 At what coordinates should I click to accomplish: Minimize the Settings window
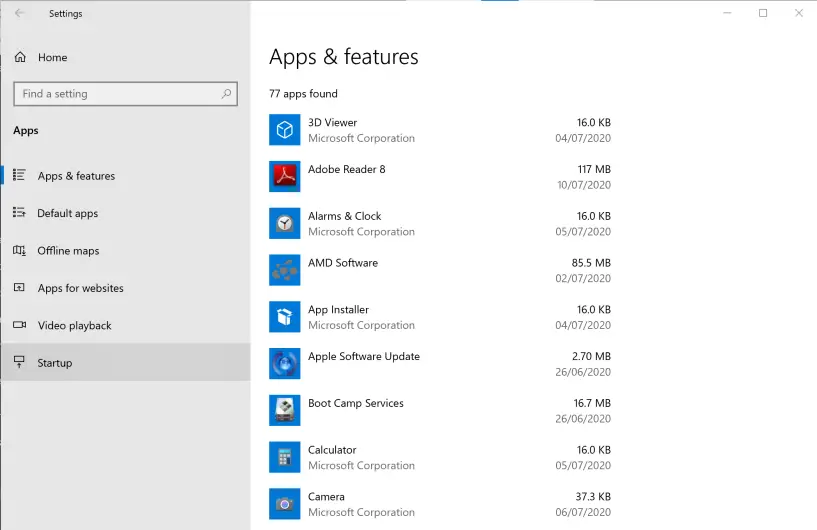coord(727,13)
